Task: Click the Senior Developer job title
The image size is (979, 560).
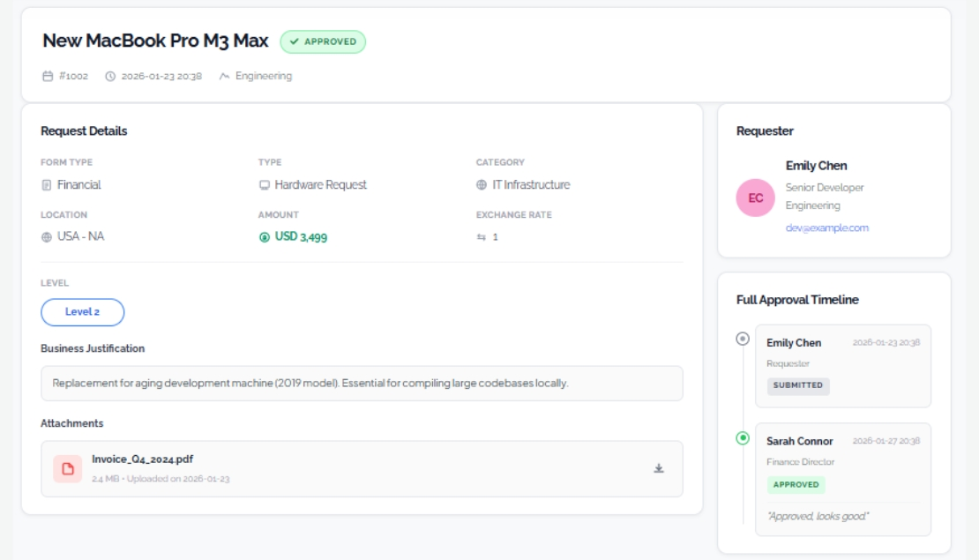Action: click(x=825, y=187)
